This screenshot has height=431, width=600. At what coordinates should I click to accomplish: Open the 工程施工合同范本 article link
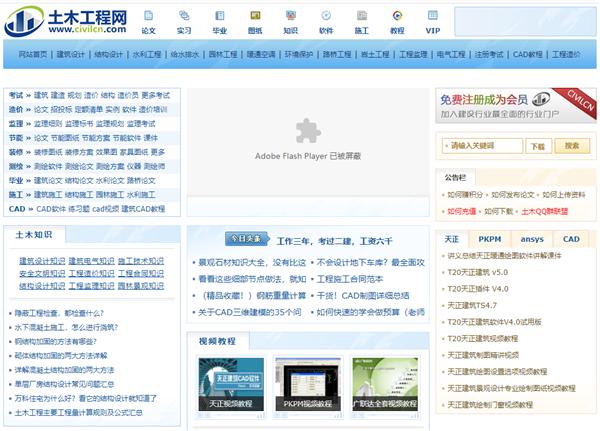click(x=350, y=279)
